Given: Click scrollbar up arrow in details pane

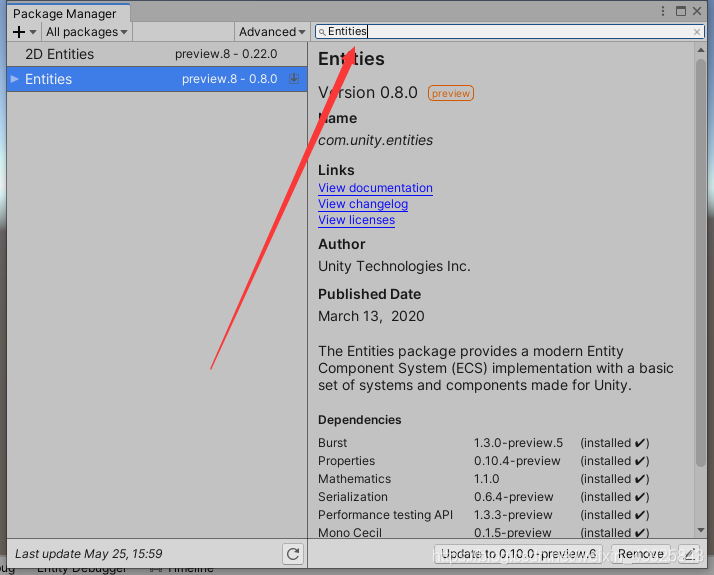Looking at the screenshot, I should coord(701,50).
